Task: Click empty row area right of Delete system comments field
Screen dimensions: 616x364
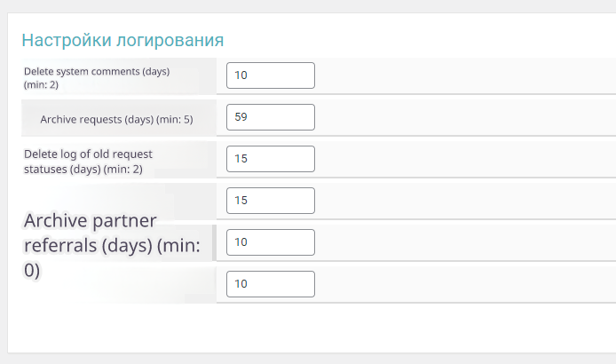Action: point(462,75)
